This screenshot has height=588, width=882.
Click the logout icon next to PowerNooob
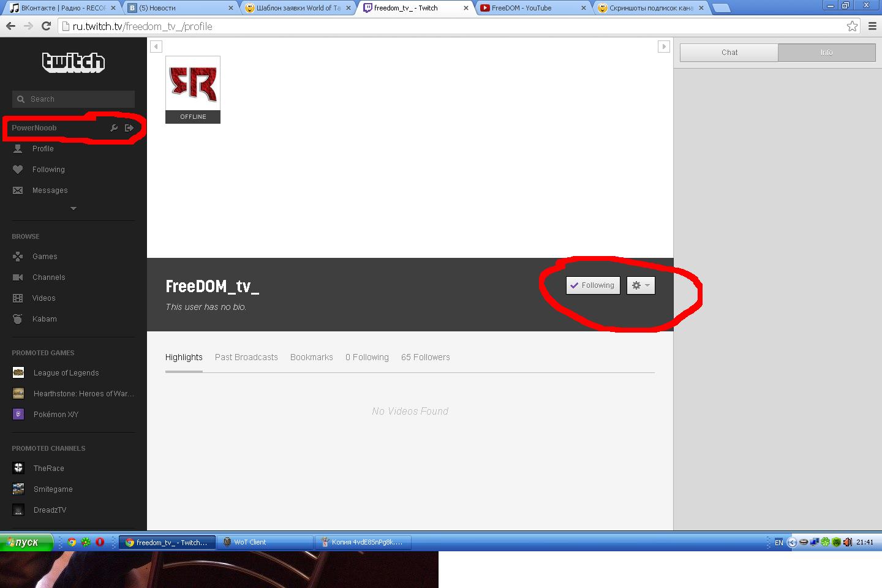129,128
